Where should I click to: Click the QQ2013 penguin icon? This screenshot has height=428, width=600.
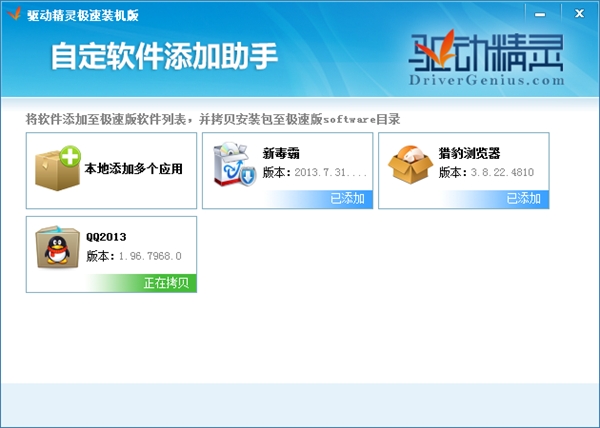point(57,247)
